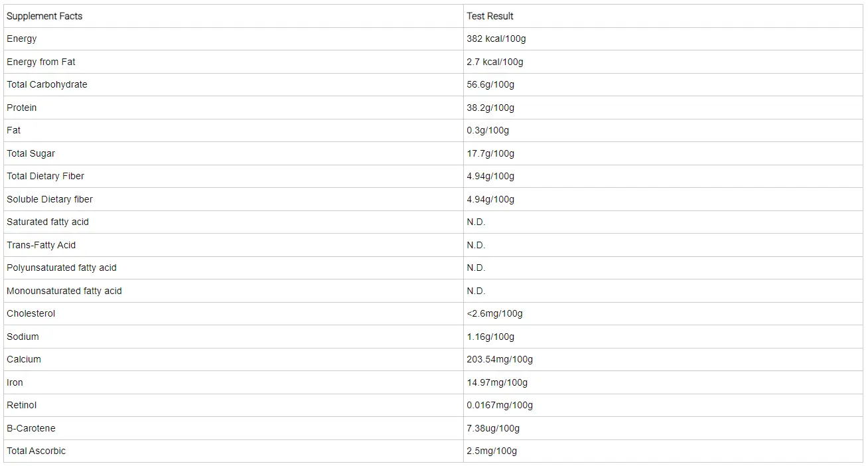
Task: Click the 38.2g/100g protein value
Action: point(490,108)
